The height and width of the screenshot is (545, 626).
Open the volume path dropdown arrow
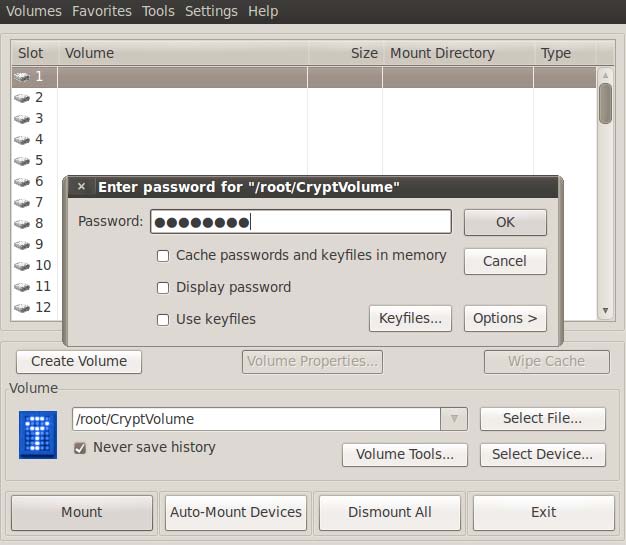tap(454, 419)
